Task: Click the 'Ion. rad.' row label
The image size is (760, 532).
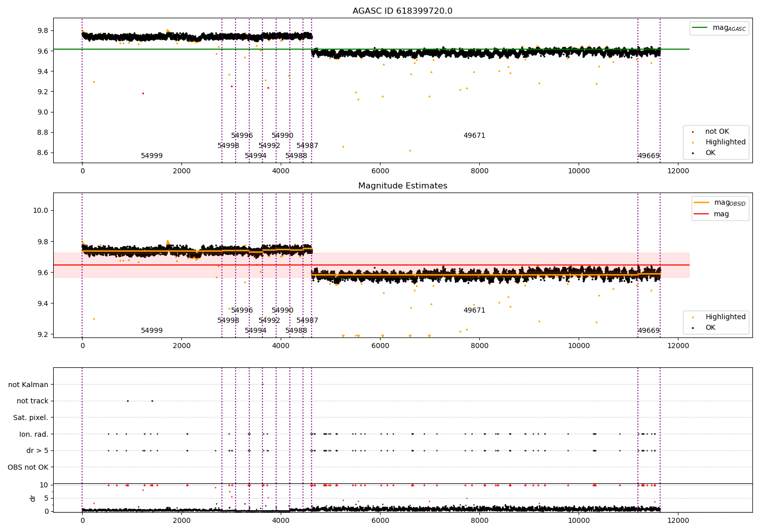Action: tap(34, 434)
